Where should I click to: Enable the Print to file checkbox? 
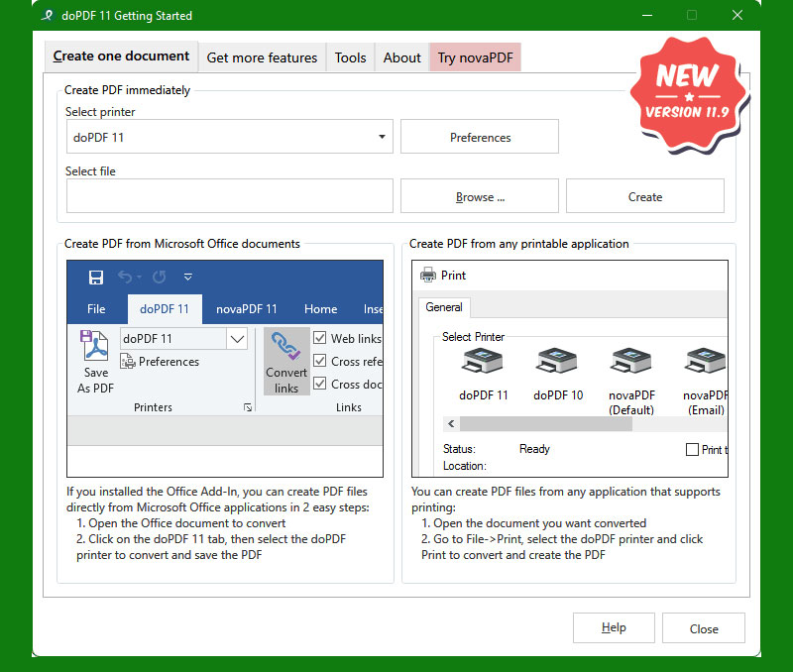692,450
